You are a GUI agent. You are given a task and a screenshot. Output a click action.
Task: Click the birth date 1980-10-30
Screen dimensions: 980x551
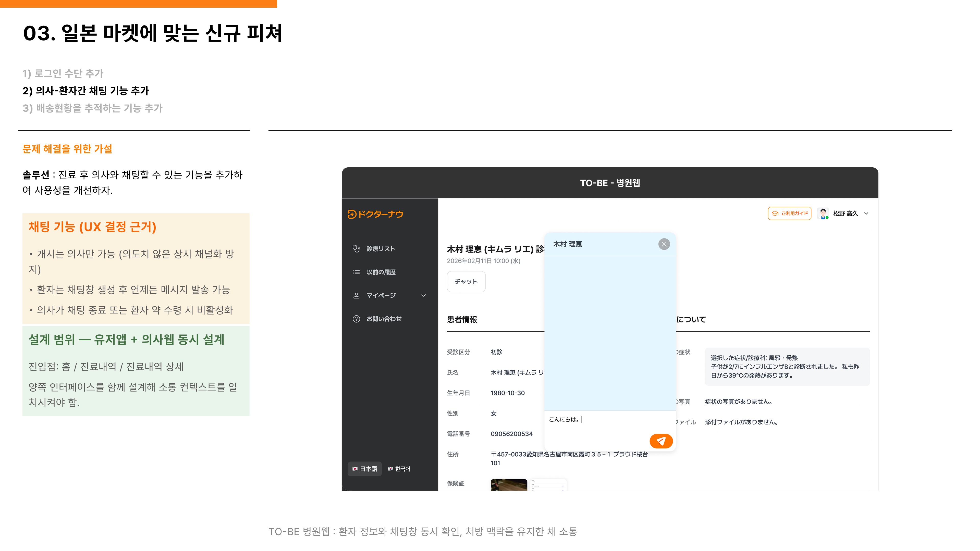508,393
